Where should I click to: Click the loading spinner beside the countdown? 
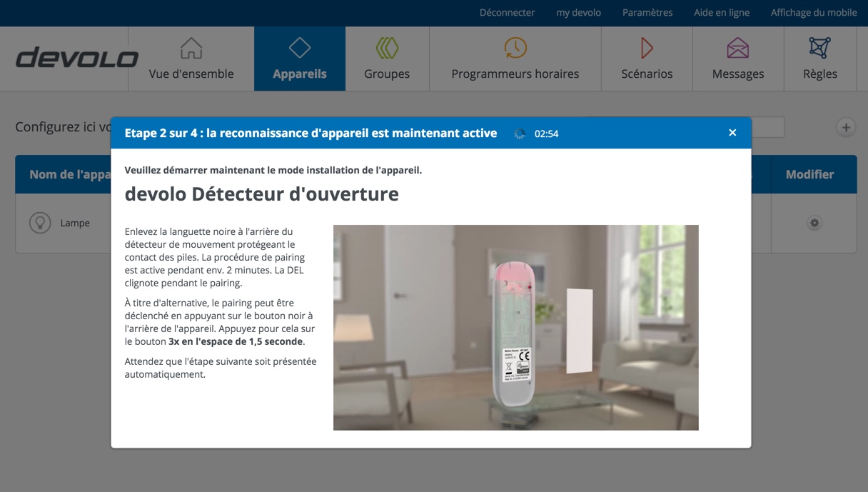coord(520,134)
